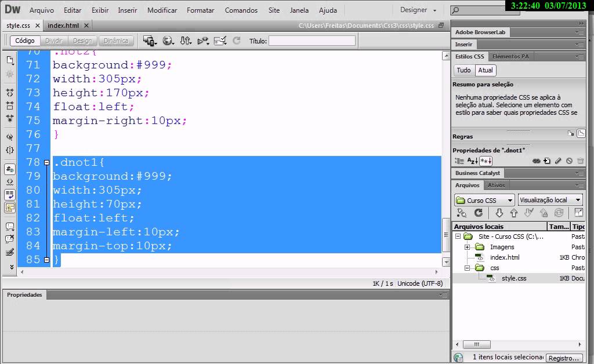Image resolution: width=594 pixels, height=364 pixels.
Task: Select style.css in the file tree
Action: 514,278
